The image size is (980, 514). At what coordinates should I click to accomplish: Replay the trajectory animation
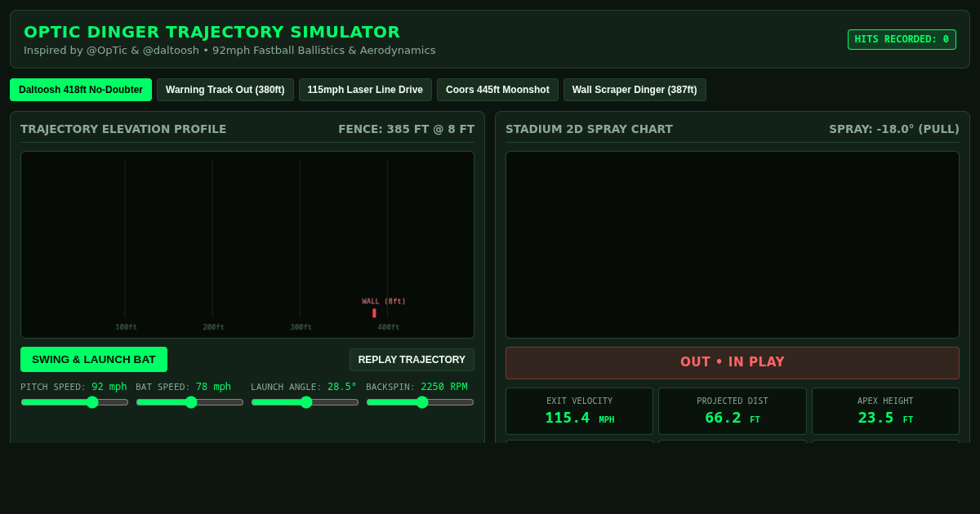pos(412,360)
